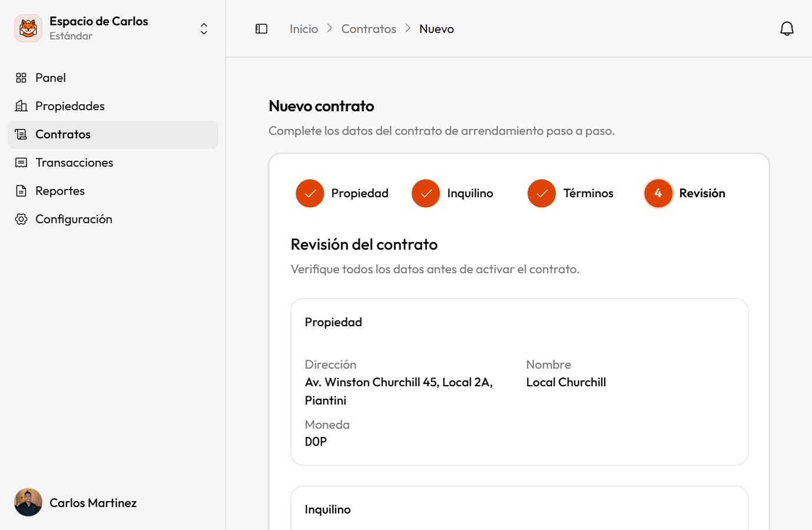
Task: Navigate to Contratos breadcrumb
Action: [x=369, y=29]
